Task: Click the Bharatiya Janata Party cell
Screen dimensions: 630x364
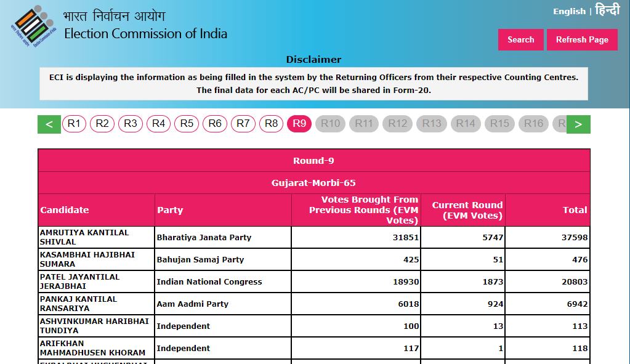Action: [x=204, y=237]
